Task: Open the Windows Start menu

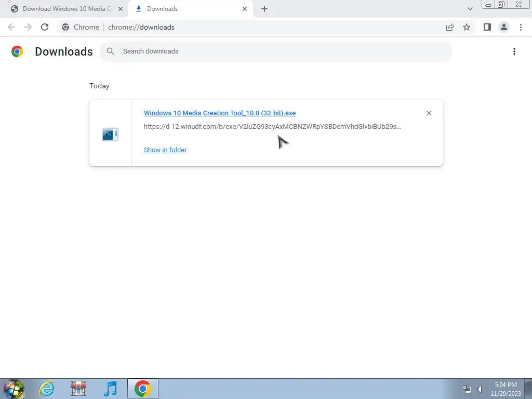Action: click(x=14, y=389)
